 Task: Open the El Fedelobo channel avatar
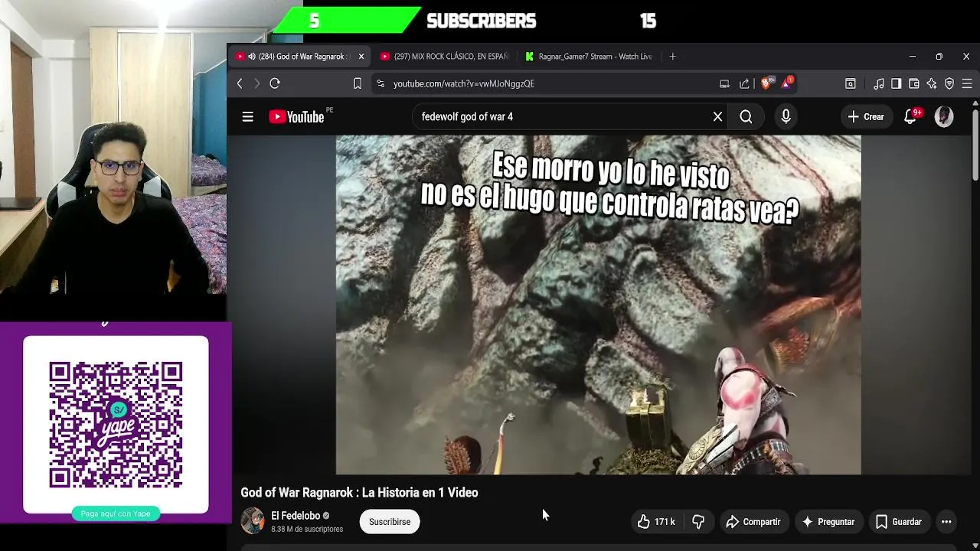click(253, 521)
